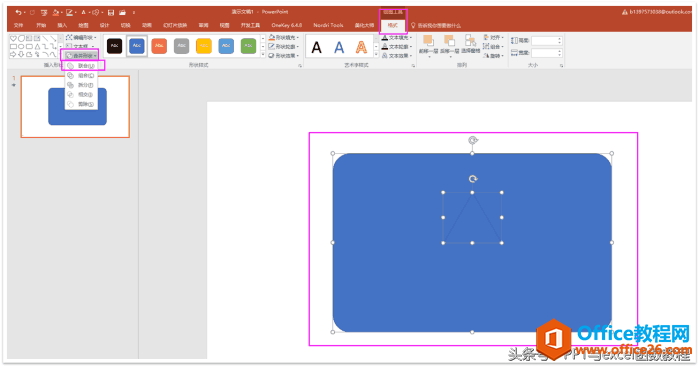Choose the black letter A WordArt style

coord(317,47)
